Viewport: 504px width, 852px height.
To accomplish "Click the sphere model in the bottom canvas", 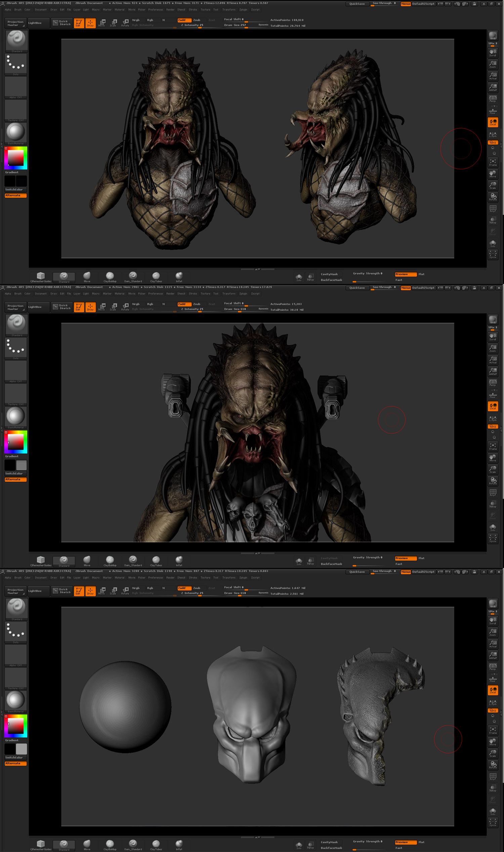I will pos(125,706).
